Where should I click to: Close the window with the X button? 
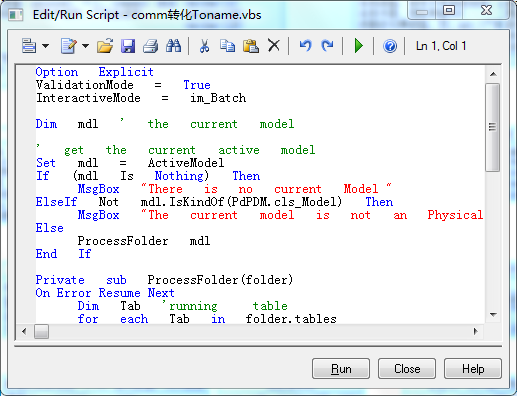point(486,10)
